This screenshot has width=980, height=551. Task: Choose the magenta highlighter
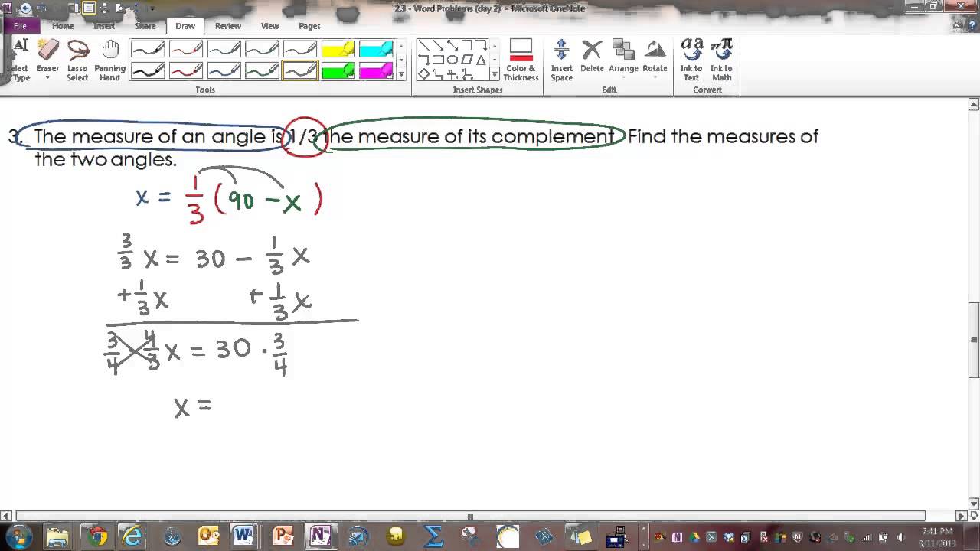click(x=376, y=70)
